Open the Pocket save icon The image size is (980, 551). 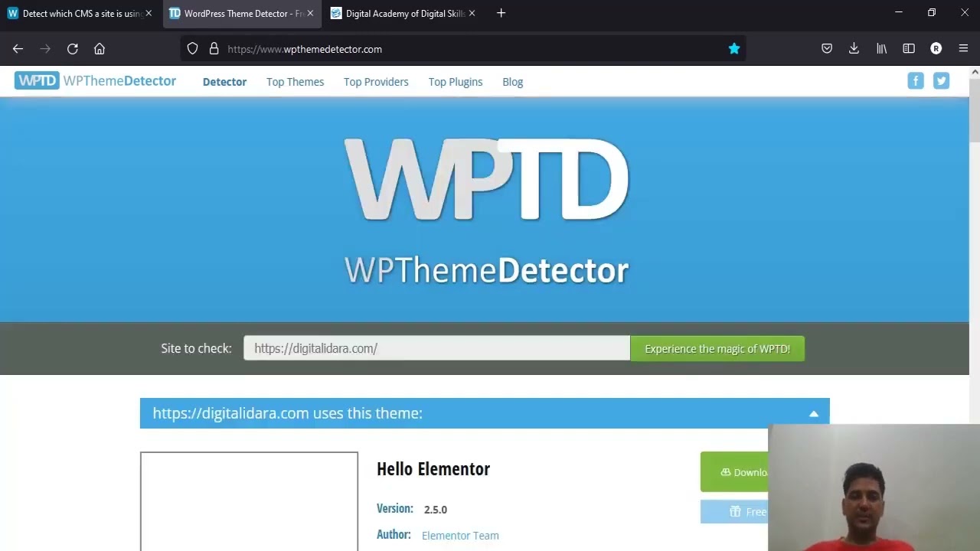(827, 49)
